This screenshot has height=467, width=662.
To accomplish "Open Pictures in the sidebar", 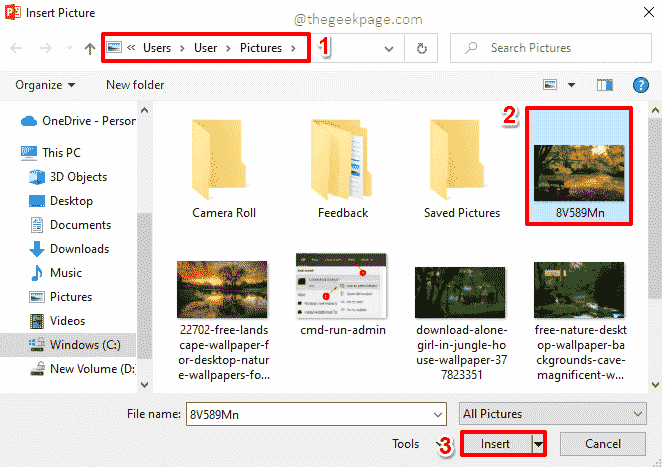I will point(60,297).
